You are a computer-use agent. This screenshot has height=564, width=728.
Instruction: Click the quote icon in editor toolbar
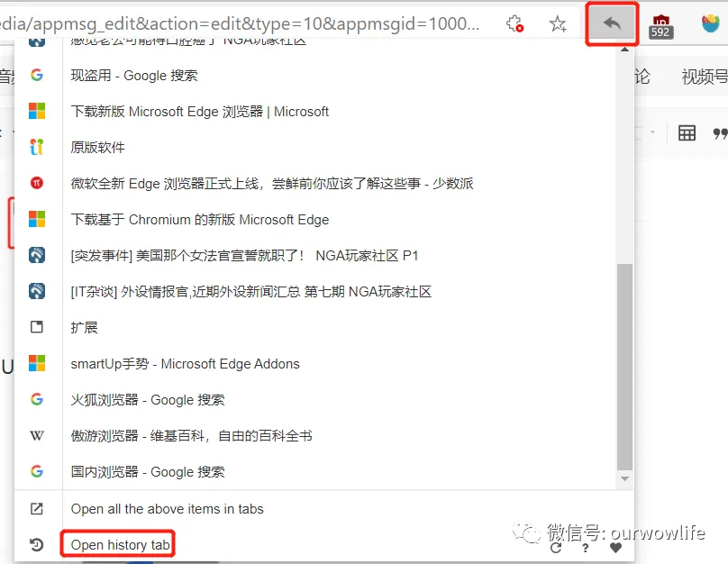coord(720,133)
